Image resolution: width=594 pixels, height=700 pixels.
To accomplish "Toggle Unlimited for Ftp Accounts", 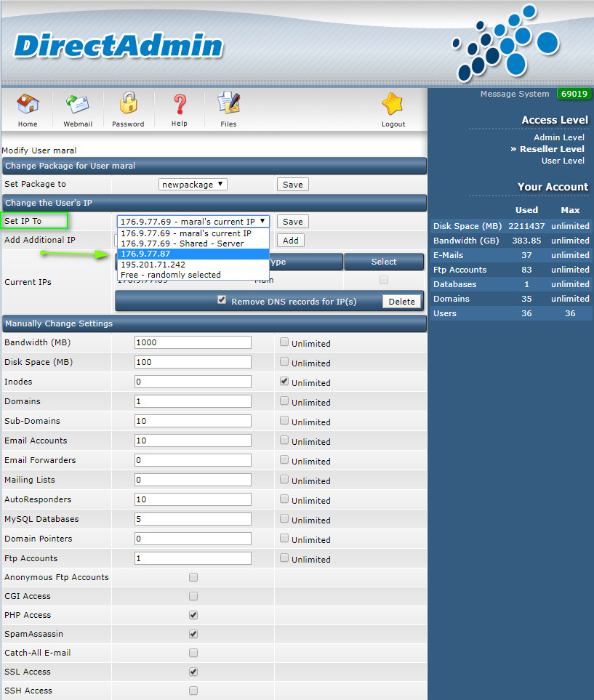I will coord(284,558).
